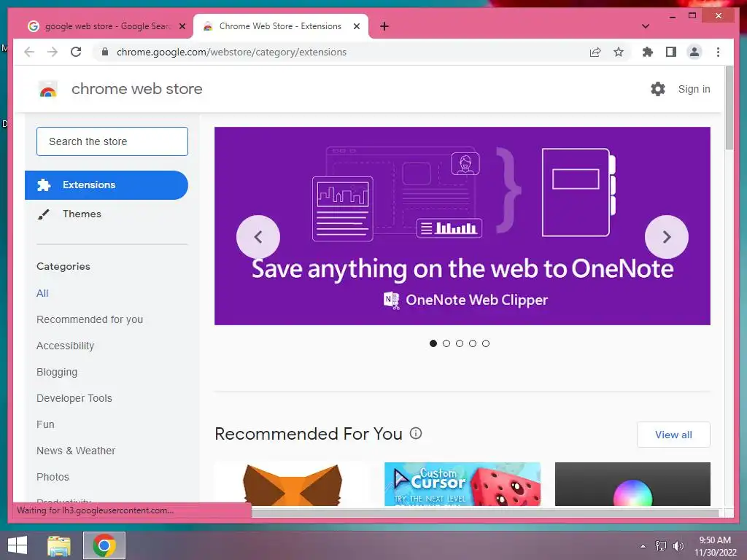Click the Chrome Web Store rainbow logo

(47, 89)
